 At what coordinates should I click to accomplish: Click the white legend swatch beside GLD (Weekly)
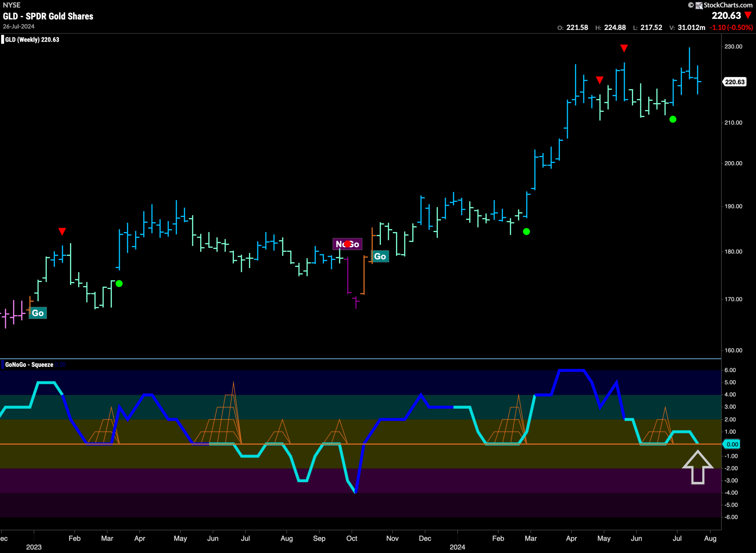[3, 40]
